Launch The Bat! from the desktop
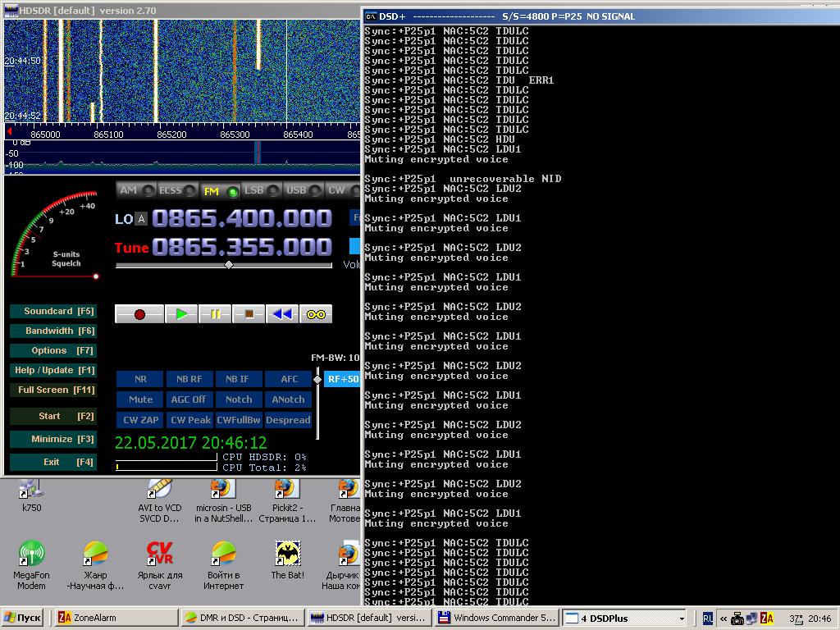This screenshot has width=840, height=630. 288,559
